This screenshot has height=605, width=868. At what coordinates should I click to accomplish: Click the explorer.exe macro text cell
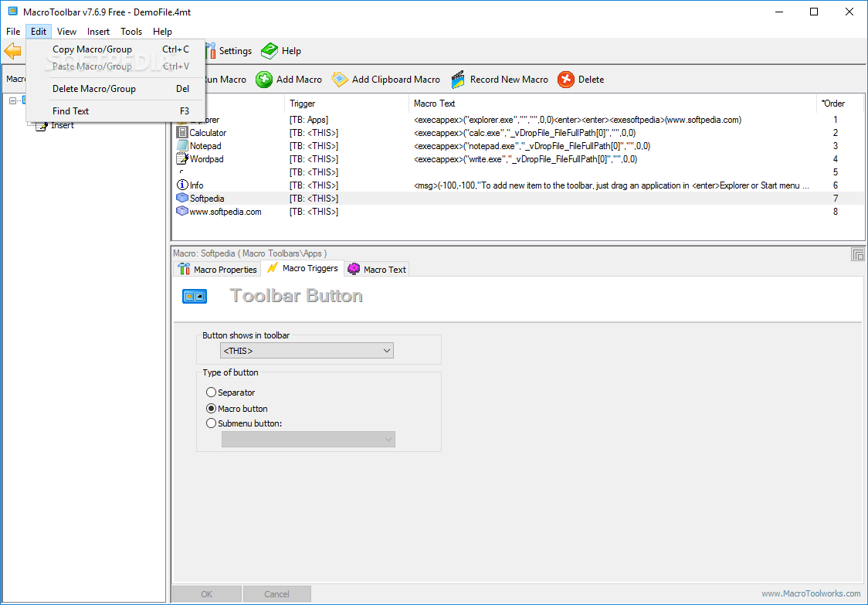coord(578,120)
